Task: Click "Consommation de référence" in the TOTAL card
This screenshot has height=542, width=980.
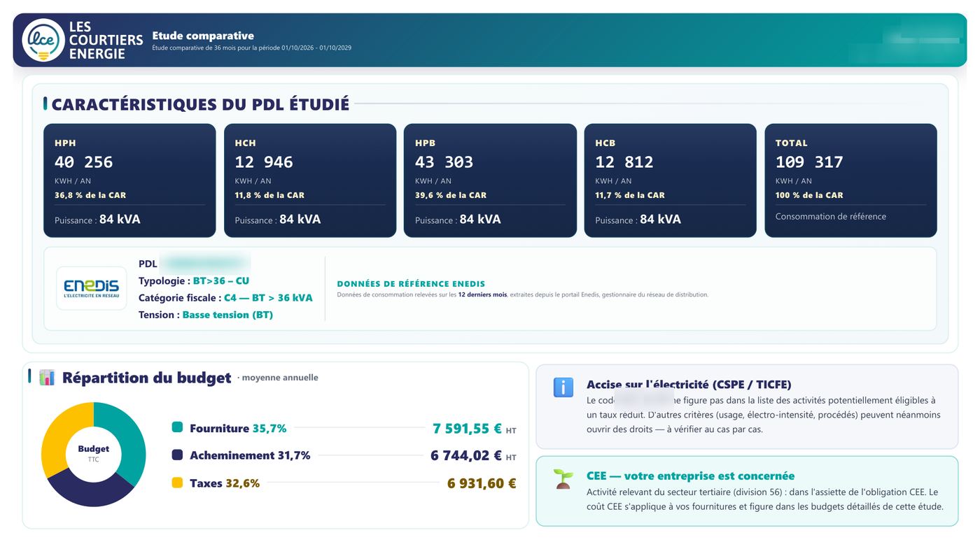Action: (831, 217)
